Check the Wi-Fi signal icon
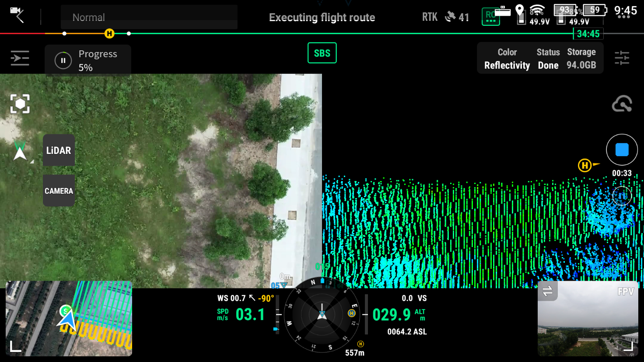The width and height of the screenshot is (644, 362). click(537, 10)
